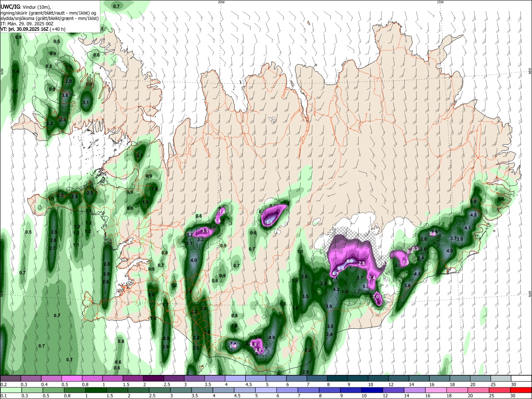Screen dimensions: 532x399
Task: Select the 5.7 precipitation value on the map
Action: tap(269, 223)
